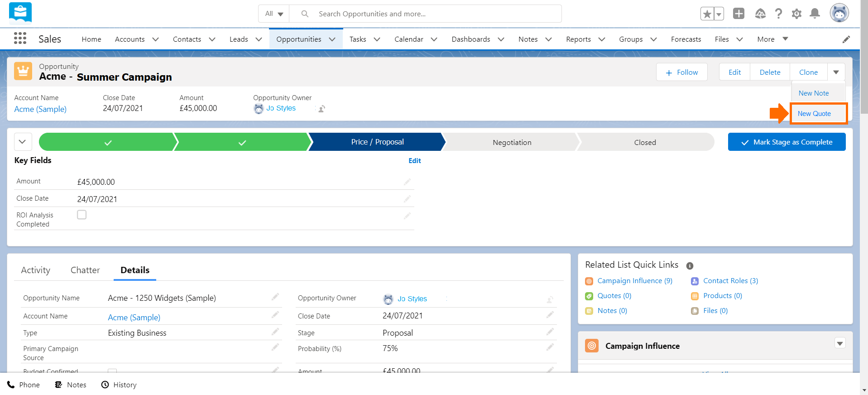
Task: Open the Global Actions plus icon
Action: 739,14
